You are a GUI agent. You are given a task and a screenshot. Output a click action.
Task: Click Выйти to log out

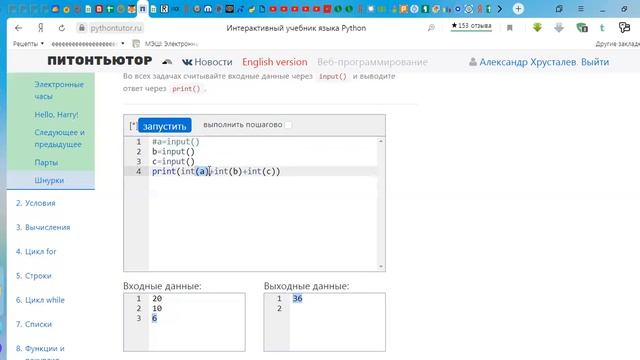[595, 62]
